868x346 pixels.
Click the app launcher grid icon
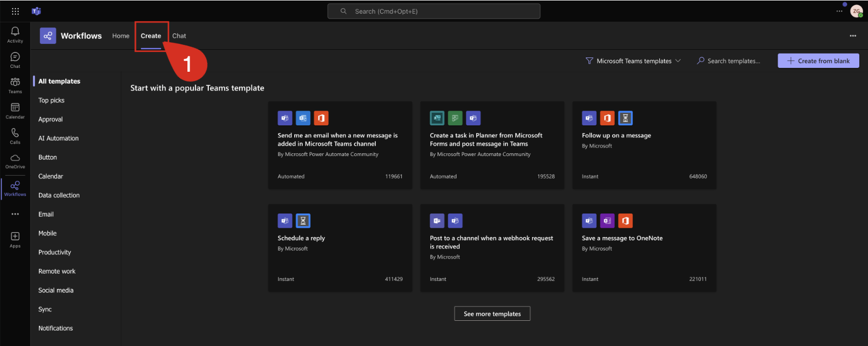15,11
